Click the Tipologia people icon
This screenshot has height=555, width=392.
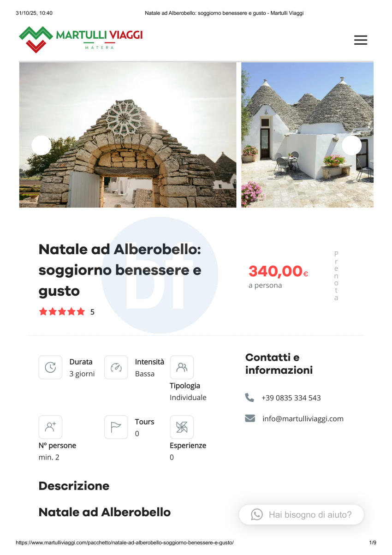pos(182,367)
